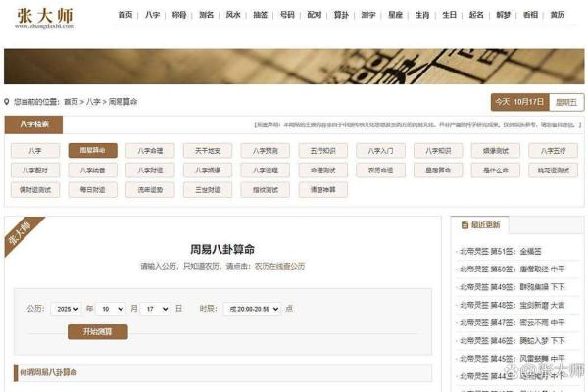Click the 每日财运 category button
The image size is (588, 392).
(93, 190)
